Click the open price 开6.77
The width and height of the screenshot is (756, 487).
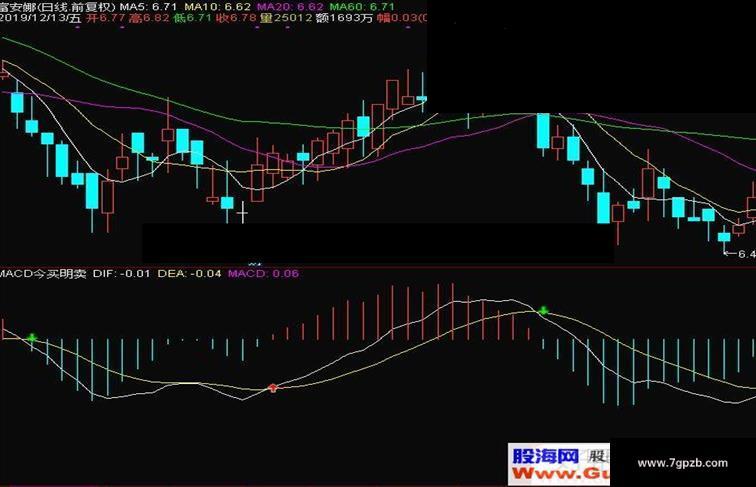(106, 18)
